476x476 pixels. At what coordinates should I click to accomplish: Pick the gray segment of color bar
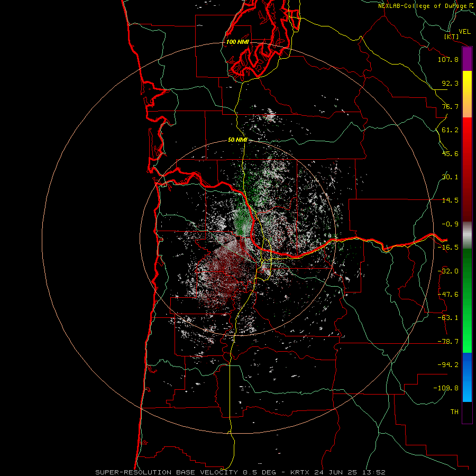click(467, 235)
